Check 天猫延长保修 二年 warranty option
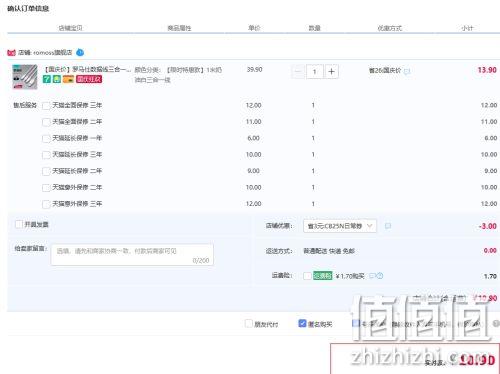This screenshot has height=374, width=500. [46, 171]
